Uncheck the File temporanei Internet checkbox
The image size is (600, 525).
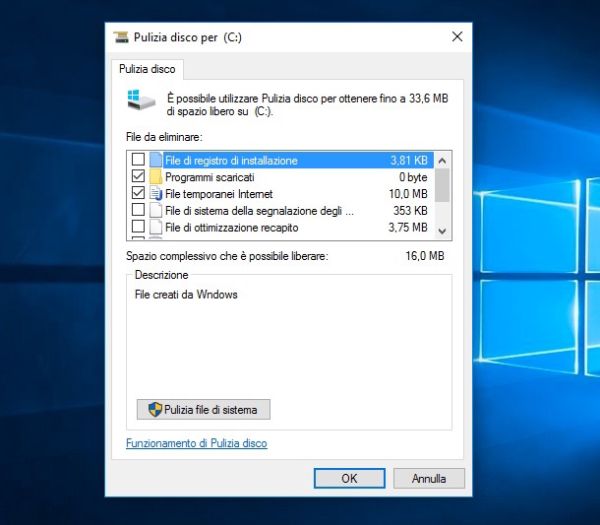point(138,193)
